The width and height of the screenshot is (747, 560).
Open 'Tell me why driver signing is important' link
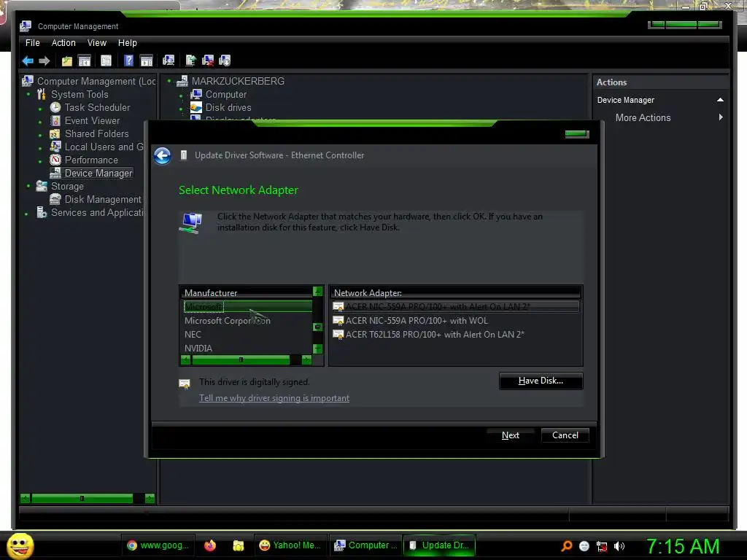click(x=274, y=398)
